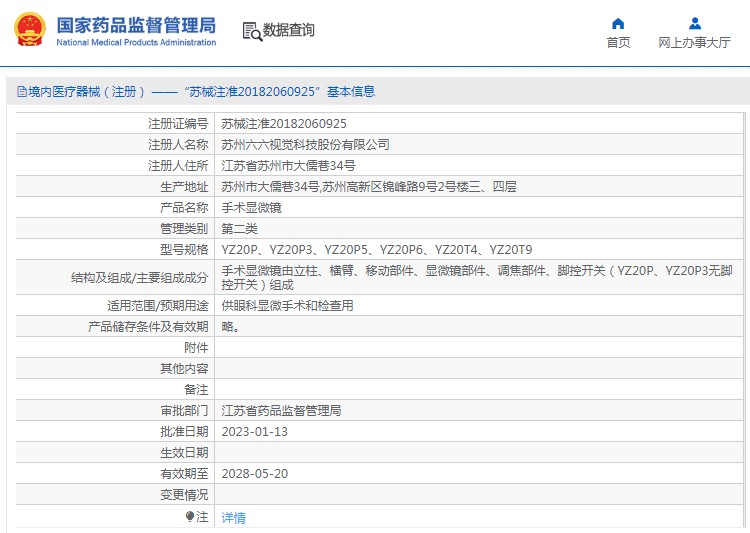The image size is (750, 533).
Task: Select 供眼科显微手术和检查用 value
Action: (287, 305)
